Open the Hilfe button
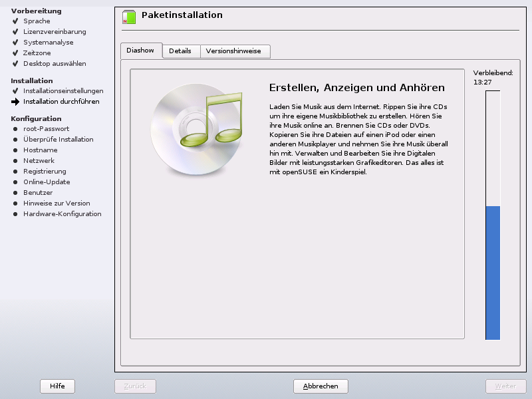The height and width of the screenshot is (399, 532). tap(57, 386)
